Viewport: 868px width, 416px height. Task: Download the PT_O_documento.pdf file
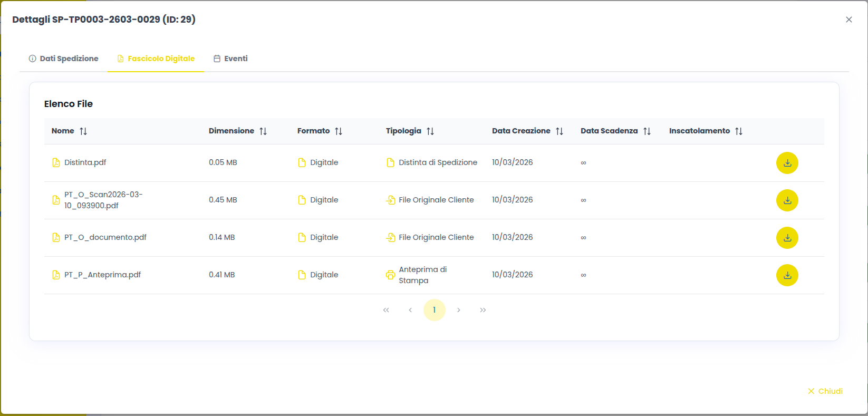(787, 238)
